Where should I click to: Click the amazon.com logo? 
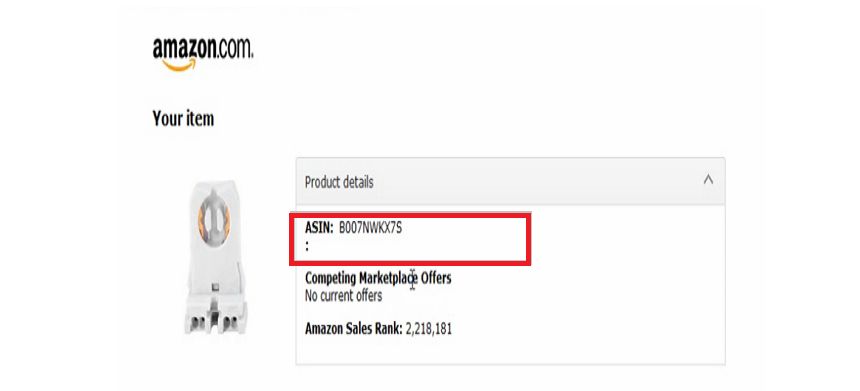click(x=202, y=54)
